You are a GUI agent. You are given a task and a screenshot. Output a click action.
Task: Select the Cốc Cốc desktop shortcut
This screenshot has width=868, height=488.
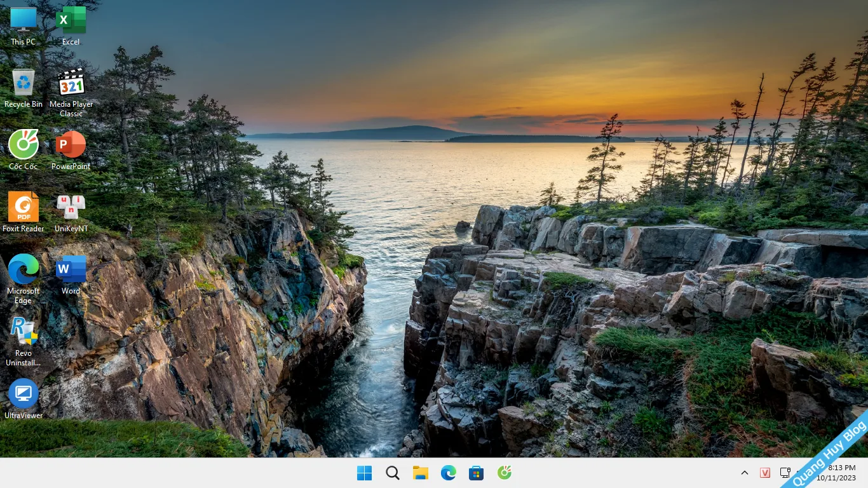24,151
